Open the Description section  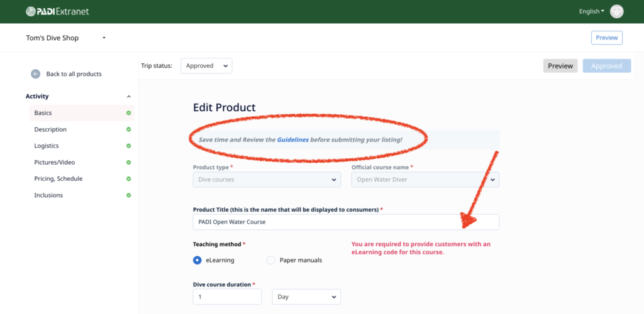[x=50, y=129]
